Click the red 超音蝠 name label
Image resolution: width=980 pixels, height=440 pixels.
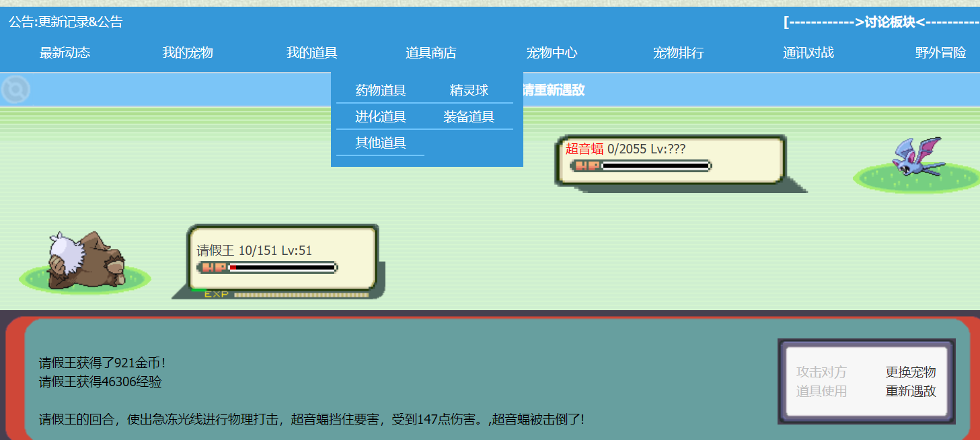point(585,149)
